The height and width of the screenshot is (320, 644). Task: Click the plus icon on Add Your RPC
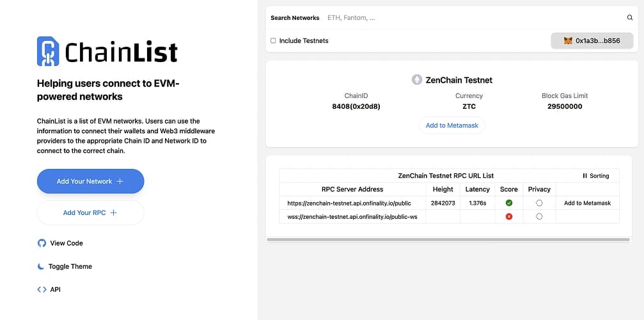click(114, 212)
